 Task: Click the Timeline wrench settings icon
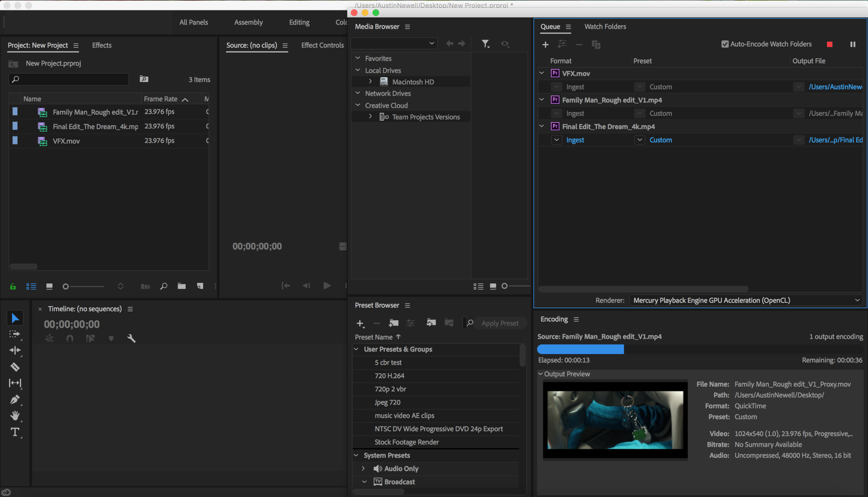point(131,338)
